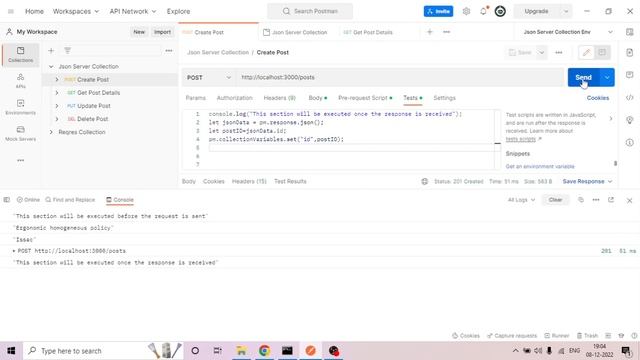640x360 pixels.
Task: Click the plus icon to create a new collection
Action: (x=51, y=51)
